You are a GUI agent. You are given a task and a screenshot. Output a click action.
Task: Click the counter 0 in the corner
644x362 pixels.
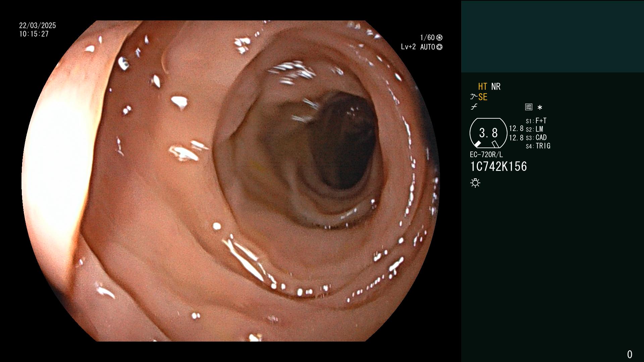(630, 354)
